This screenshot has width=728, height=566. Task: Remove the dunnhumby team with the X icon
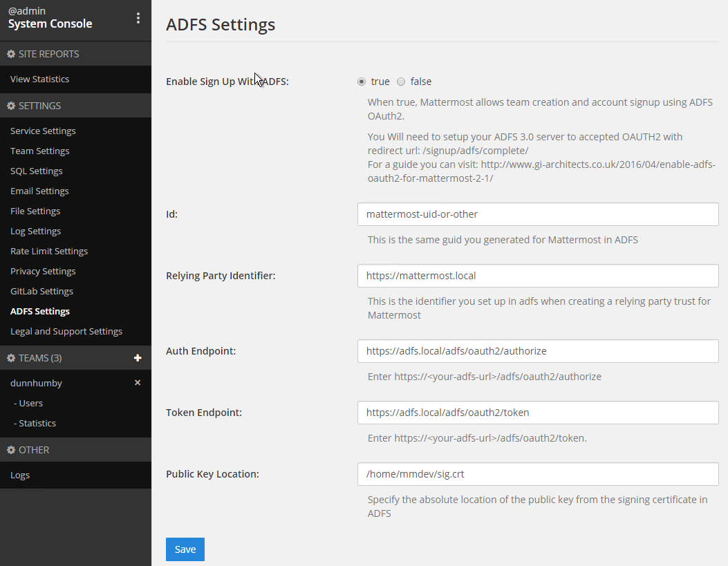point(138,383)
